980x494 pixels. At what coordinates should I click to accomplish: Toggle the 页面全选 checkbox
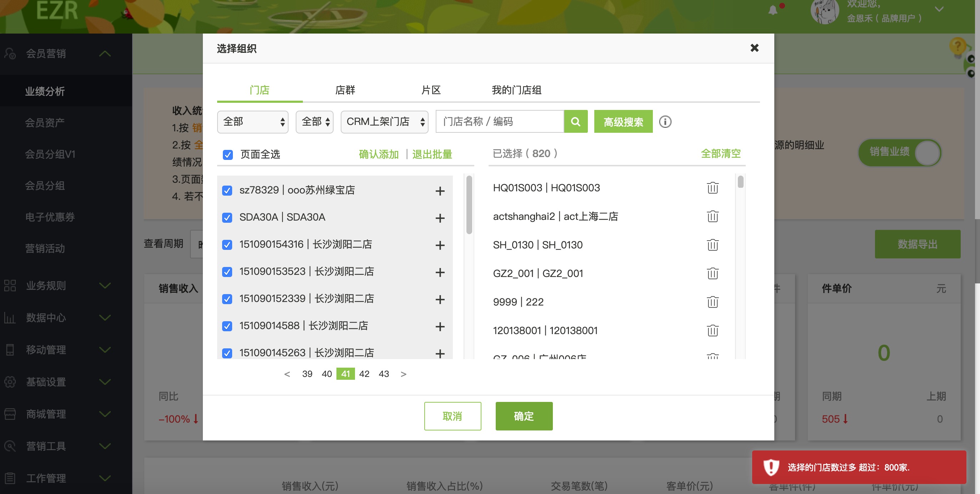click(227, 155)
